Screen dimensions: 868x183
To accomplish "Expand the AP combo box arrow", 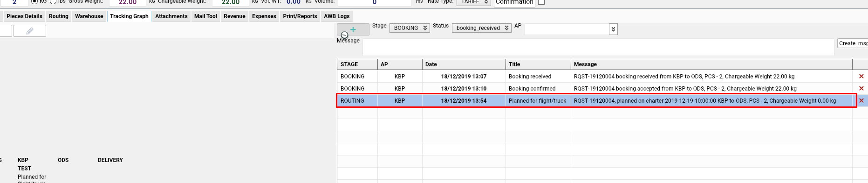I will 613,29.
